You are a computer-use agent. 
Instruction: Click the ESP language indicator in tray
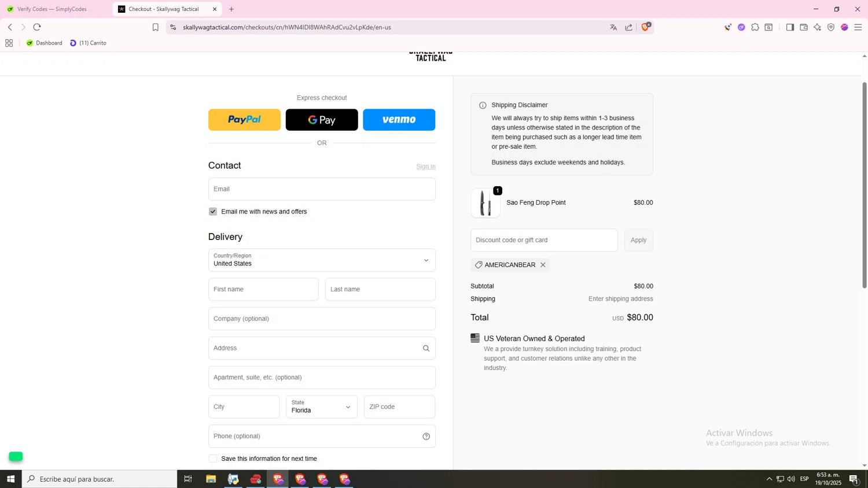pos(804,479)
